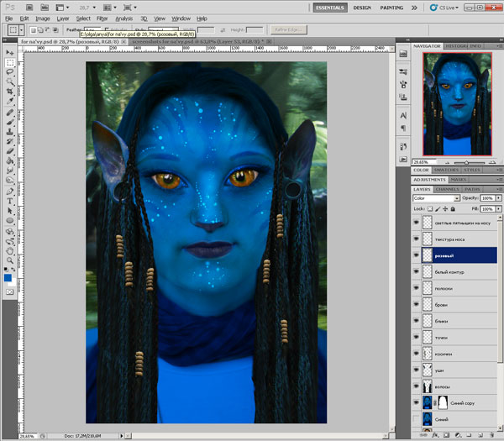Show the Синий layer
This screenshot has height=441, width=504.
click(x=416, y=418)
